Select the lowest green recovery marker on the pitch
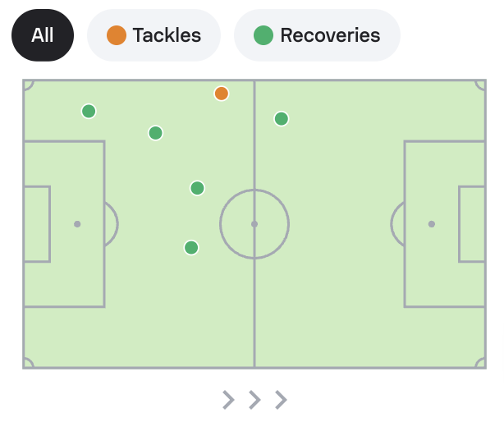This screenshot has width=504, height=422. point(191,247)
